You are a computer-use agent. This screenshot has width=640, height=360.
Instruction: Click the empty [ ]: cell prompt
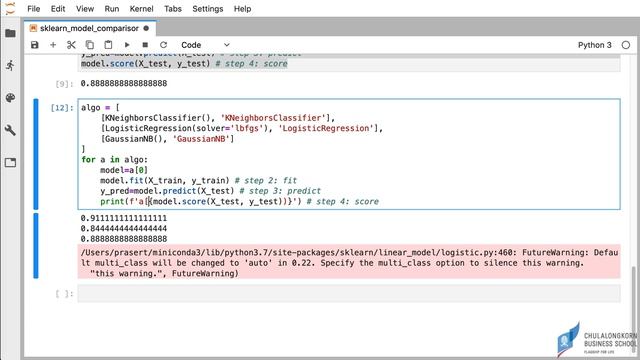pos(64,293)
